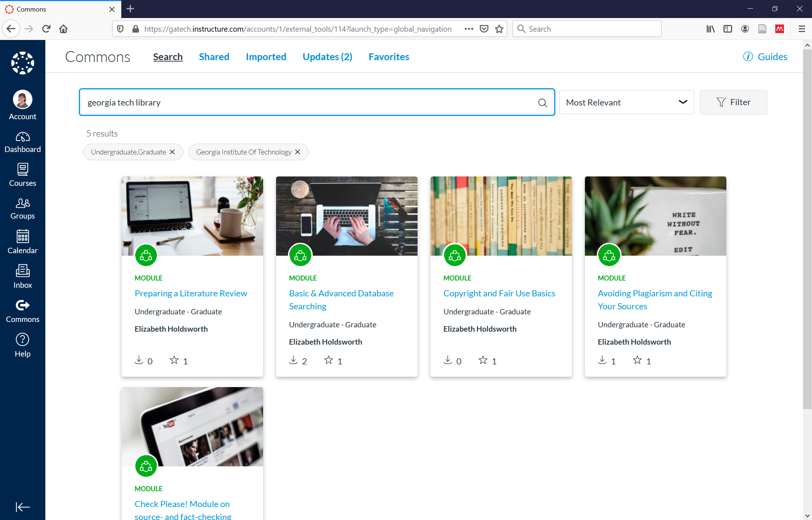
Task: Remove Georgia Institute Of Technology filter chip
Action: click(298, 152)
